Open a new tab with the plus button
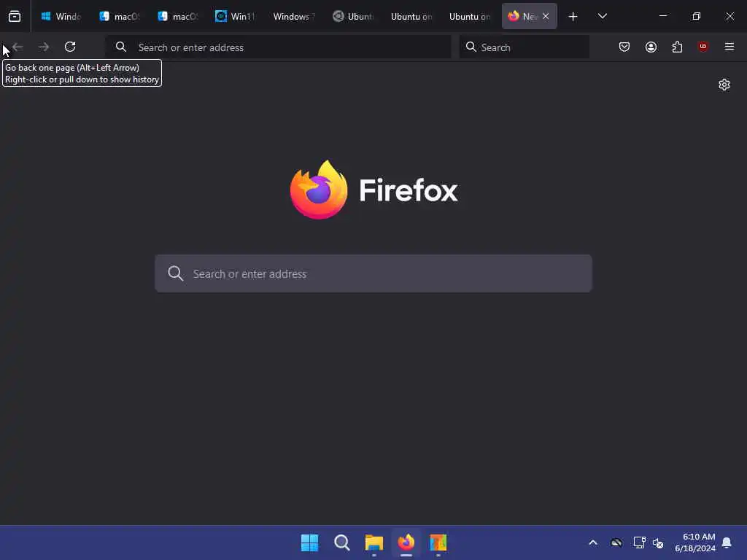Viewport: 747px width, 560px height. 573,17
